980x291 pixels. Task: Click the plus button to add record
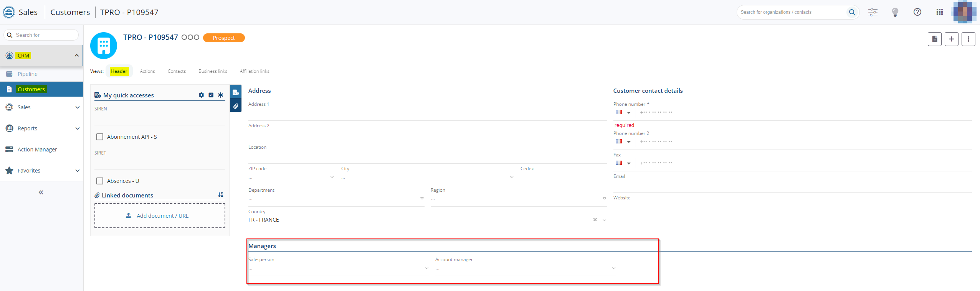coord(951,39)
